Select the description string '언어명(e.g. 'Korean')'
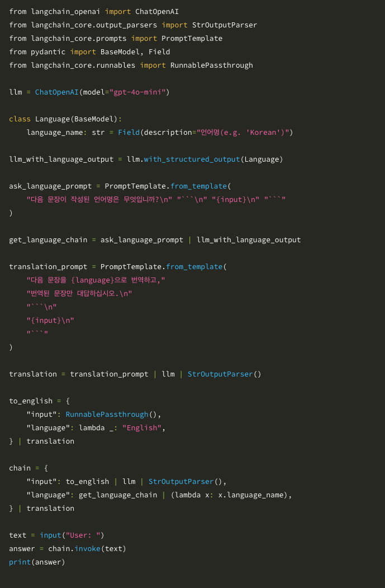 (x=243, y=133)
